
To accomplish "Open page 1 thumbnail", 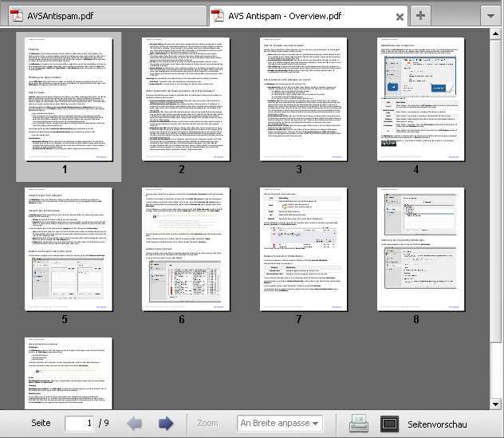I will tap(69, 99).
